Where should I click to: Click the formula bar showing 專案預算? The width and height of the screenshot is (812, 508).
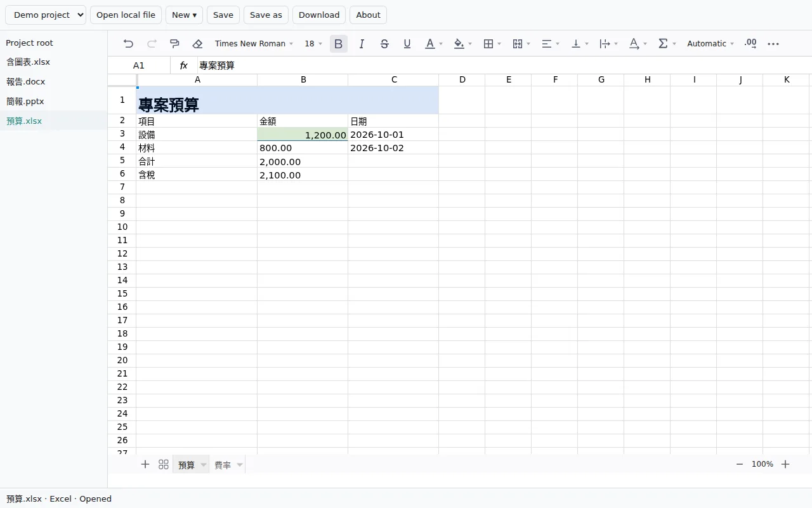[x=504, y=65]
